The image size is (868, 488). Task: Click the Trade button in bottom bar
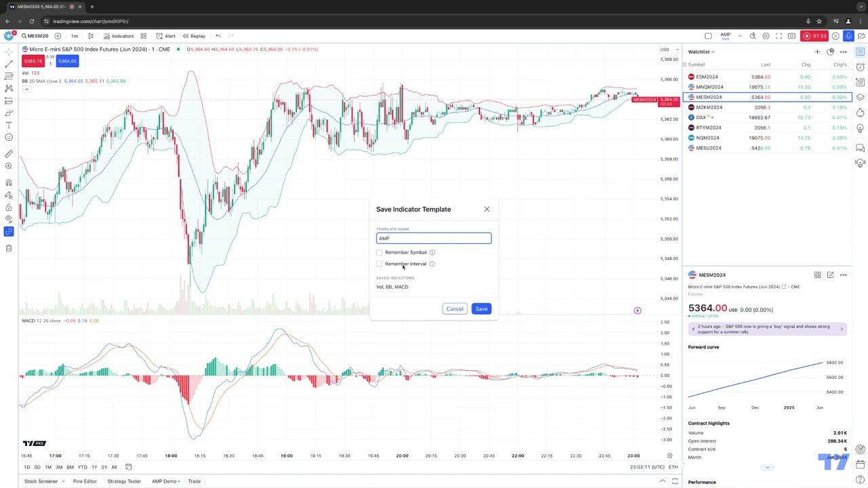pyautogui.click(x=194, y=481)
